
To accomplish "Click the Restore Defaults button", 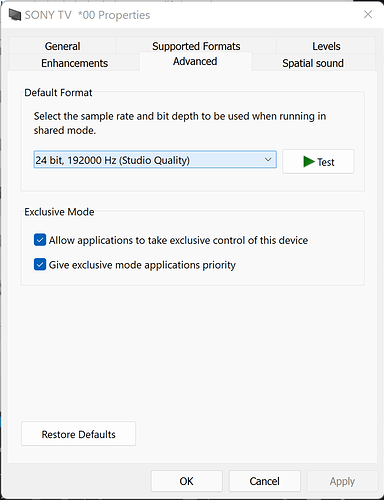I will (x=78, y=434).
